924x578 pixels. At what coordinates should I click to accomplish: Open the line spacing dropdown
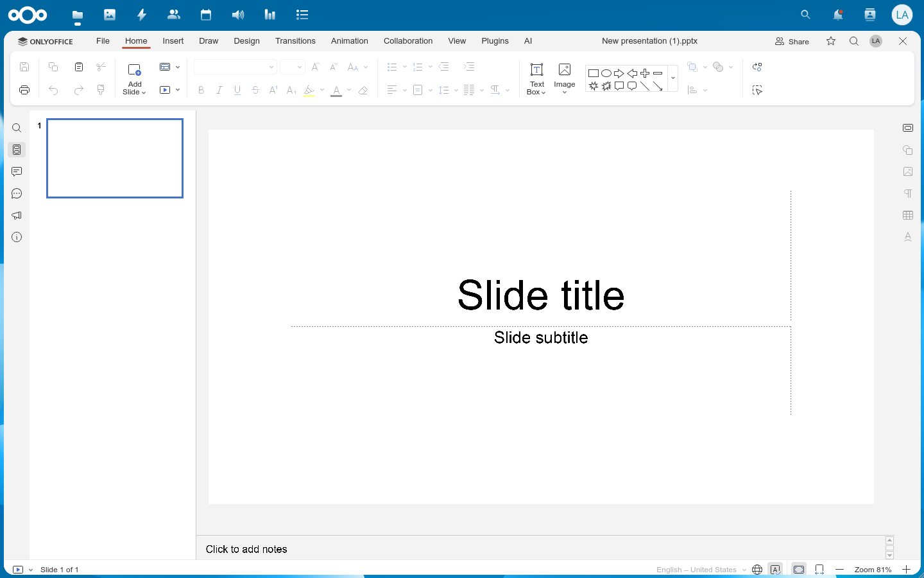pos(456,90)
